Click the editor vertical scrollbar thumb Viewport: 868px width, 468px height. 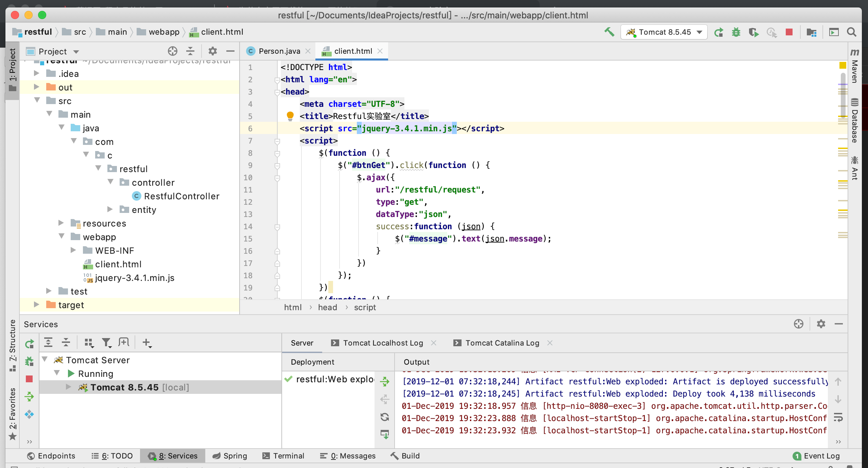843,96
